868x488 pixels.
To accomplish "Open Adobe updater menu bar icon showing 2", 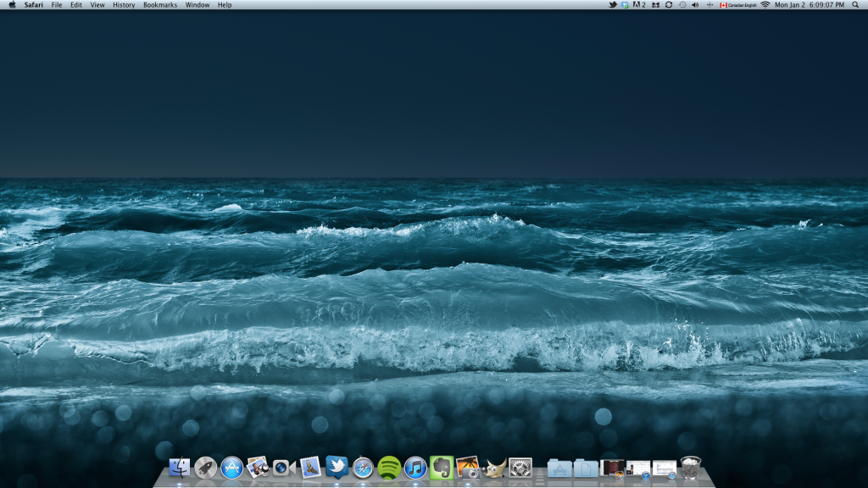I will click(639, 5).
